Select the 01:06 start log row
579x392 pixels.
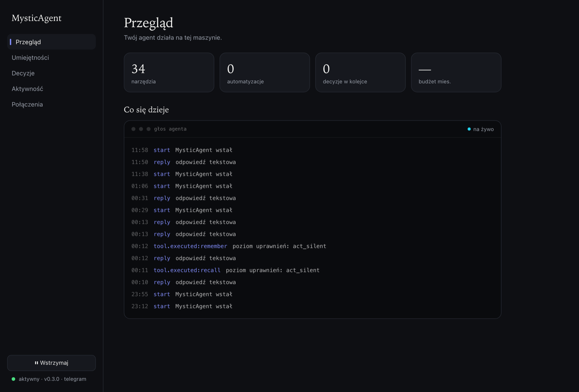pyautogui.click(x=312, y=186)
